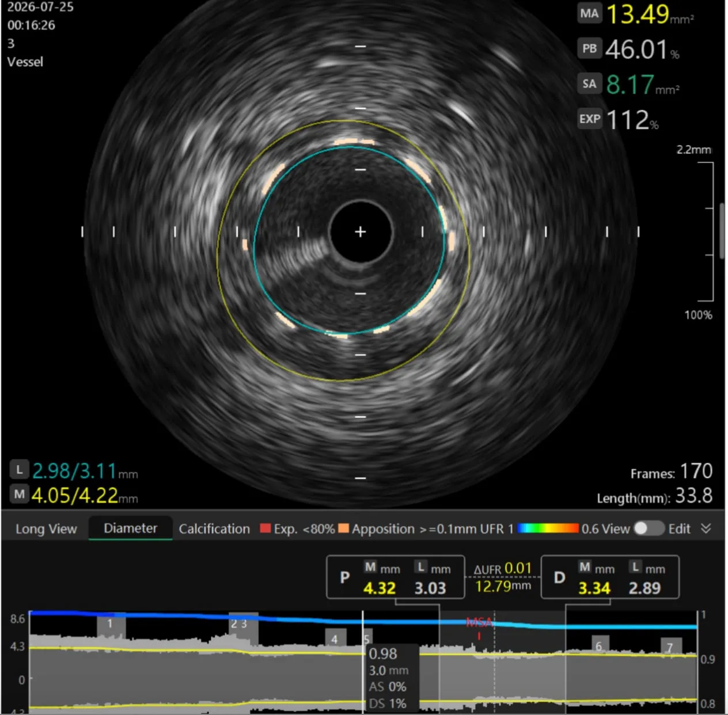
Task: Click the right-side vertical scrollbar thumb
Action: click(722, 230)
